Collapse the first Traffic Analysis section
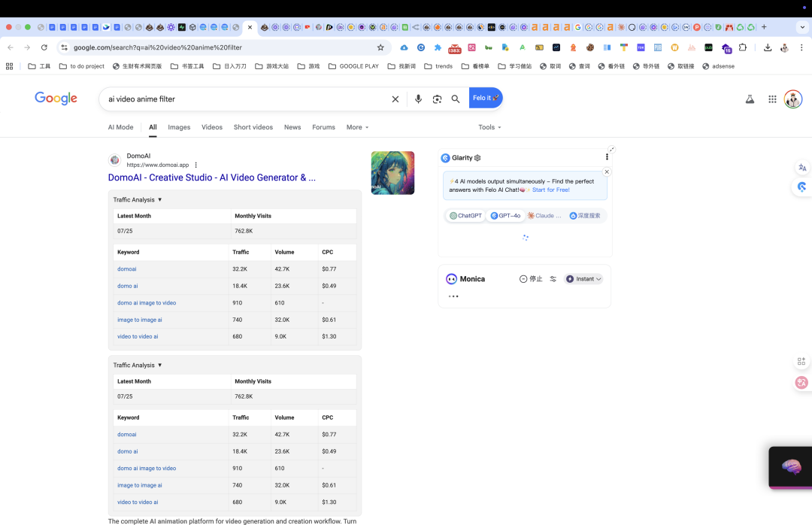Screen dimensions: 812x525 click(138, 199)
